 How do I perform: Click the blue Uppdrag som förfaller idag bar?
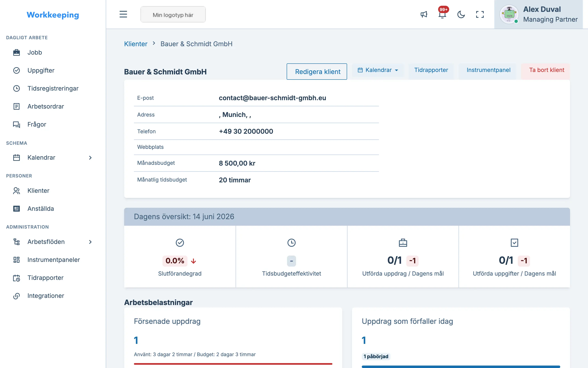(461, 367)
